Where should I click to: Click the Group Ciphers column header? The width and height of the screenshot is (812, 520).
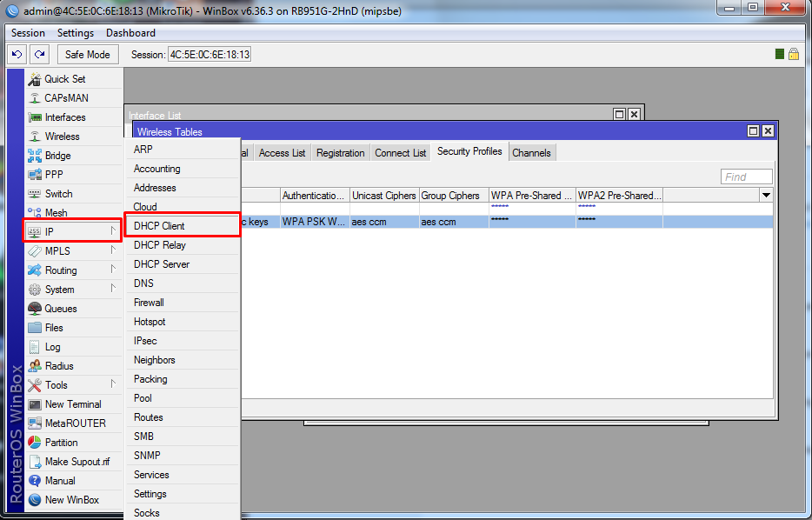coord(454,196)
